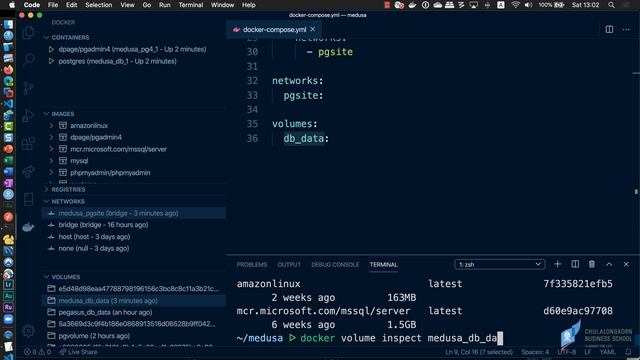Open Run and Debug view
The height and width of the screenshot is (360, 640).
pyautogui.click(x=28, y=116)
